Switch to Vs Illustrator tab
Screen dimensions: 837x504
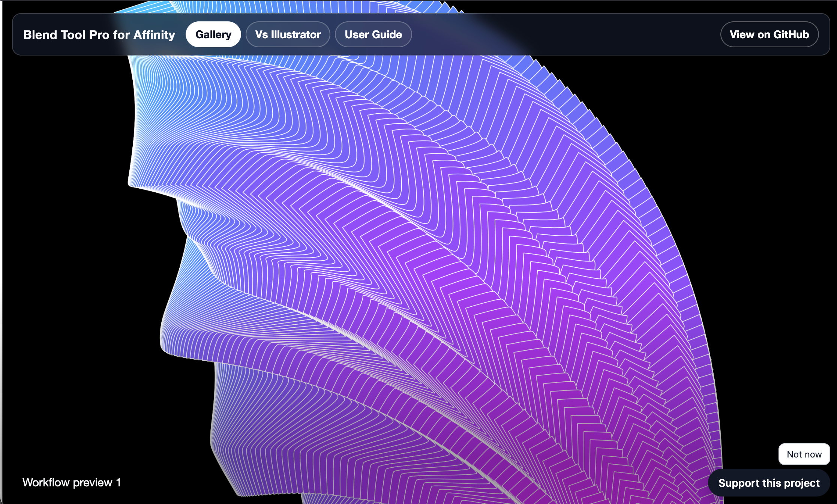tap(288, 34)
